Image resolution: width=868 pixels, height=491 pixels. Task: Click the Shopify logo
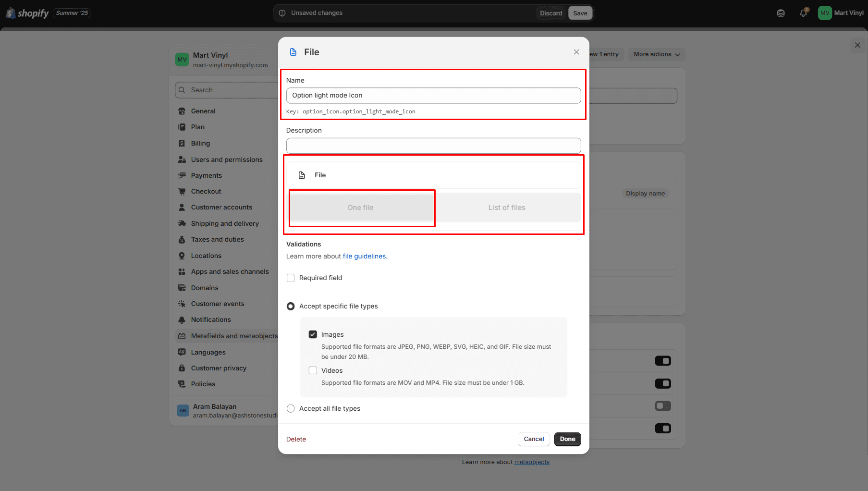click(x=28, y=13)
